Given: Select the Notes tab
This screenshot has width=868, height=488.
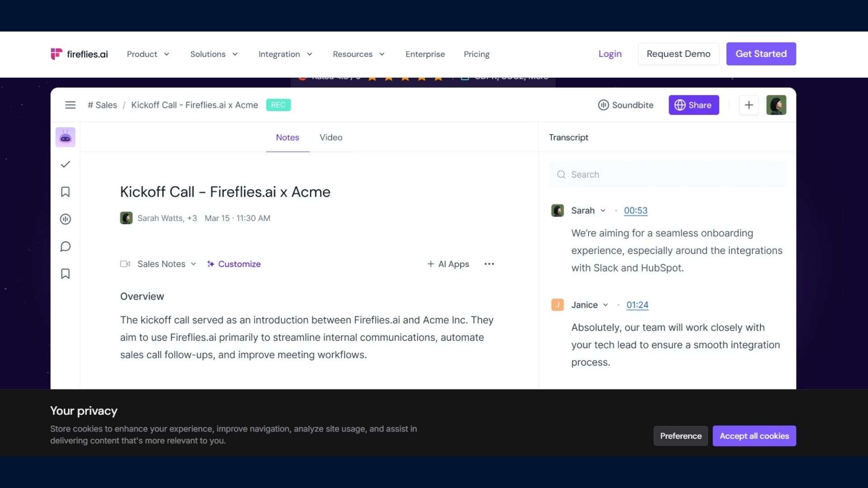Looking at the screenshot, I should (x=288, y=137).
